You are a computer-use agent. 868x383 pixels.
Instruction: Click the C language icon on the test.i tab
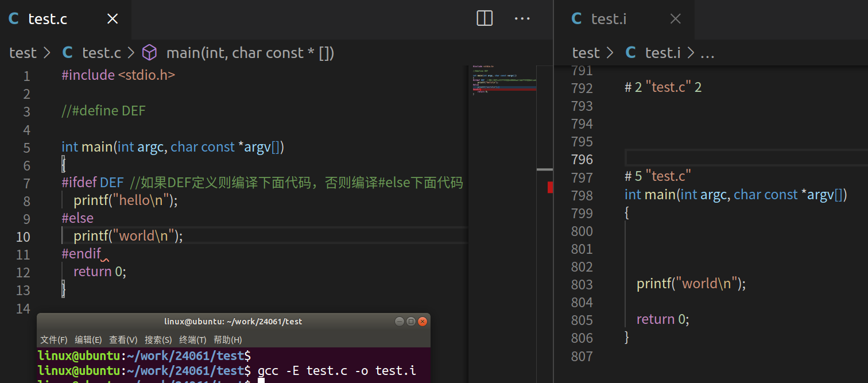tap(576, 18)
